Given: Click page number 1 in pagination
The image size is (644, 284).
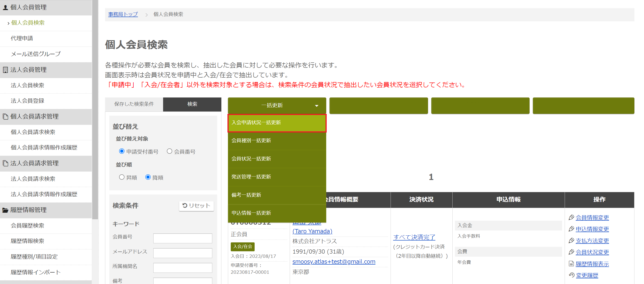Looking at the screenshot, I should [x=431, y=177].
